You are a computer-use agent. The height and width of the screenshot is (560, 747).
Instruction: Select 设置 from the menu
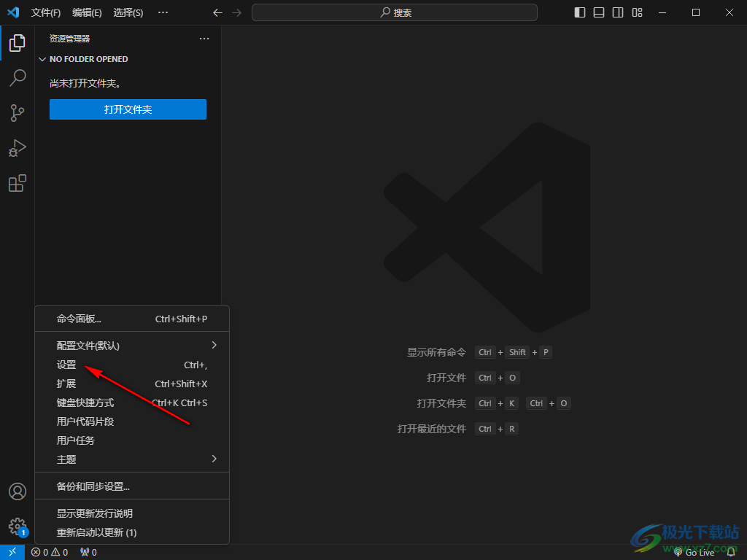[67, 365]
